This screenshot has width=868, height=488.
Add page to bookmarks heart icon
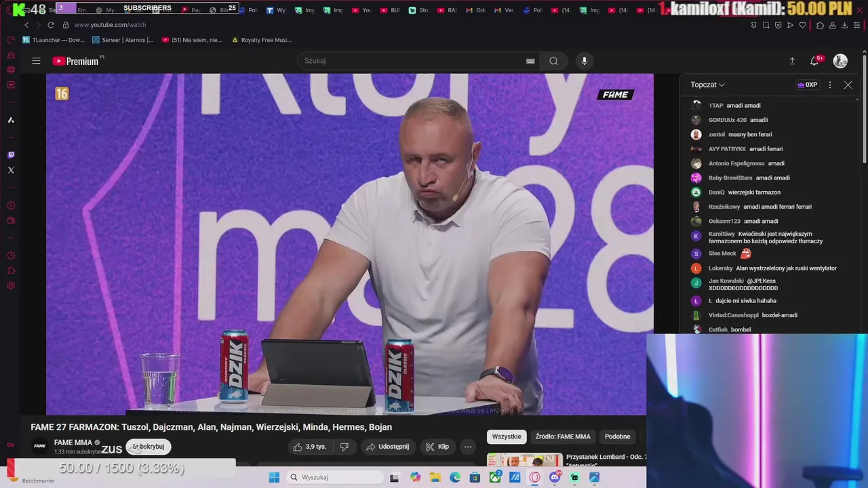(802, 25)
